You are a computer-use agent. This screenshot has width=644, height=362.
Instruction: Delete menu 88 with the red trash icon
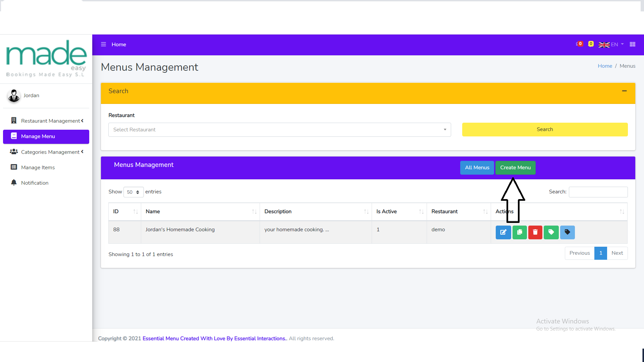[x=535, y=232]
